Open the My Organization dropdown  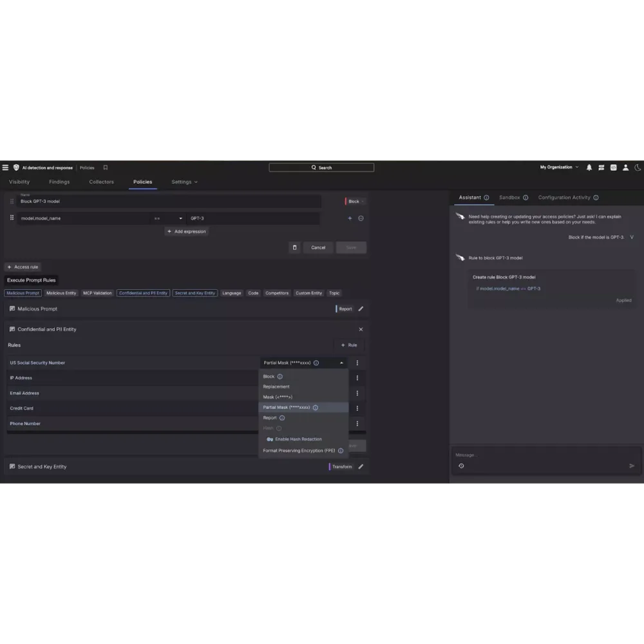tap(559, 167)
